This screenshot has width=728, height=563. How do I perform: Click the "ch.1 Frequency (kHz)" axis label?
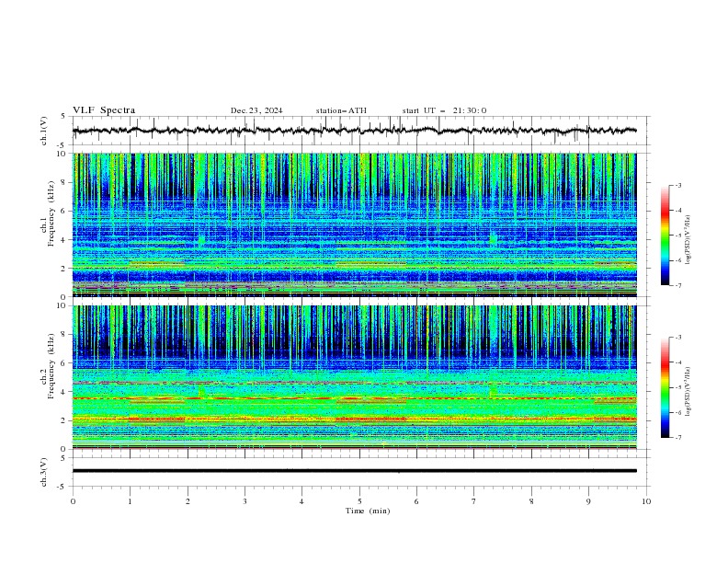click(x=49, y=213)
